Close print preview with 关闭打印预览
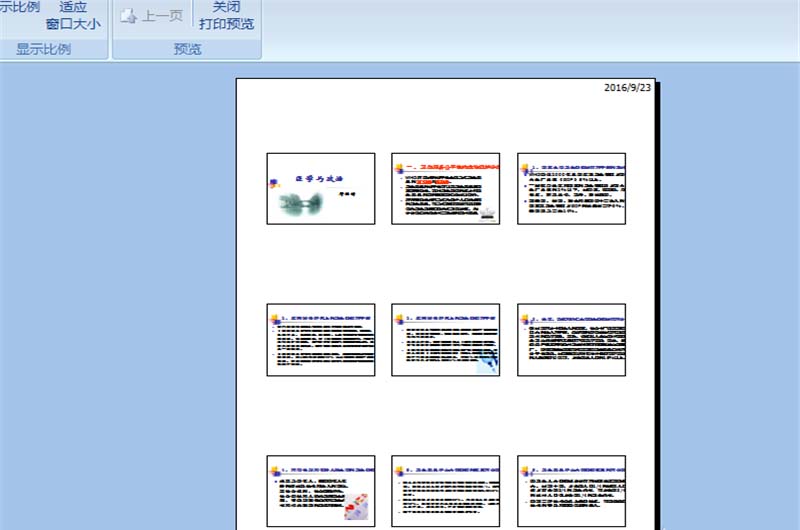The image size is (800, 530). (x=226, y=15)
